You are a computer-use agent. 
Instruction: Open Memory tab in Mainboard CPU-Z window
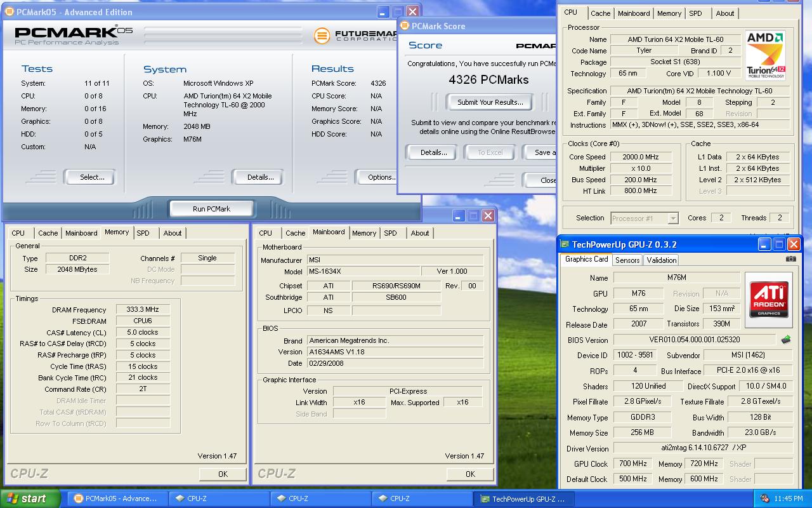[x=364, y=233]
